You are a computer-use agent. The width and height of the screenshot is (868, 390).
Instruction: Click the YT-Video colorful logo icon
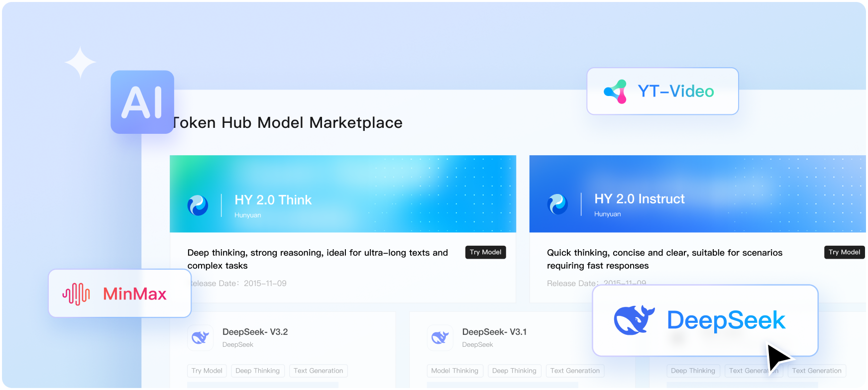click(x=616, y=92)
